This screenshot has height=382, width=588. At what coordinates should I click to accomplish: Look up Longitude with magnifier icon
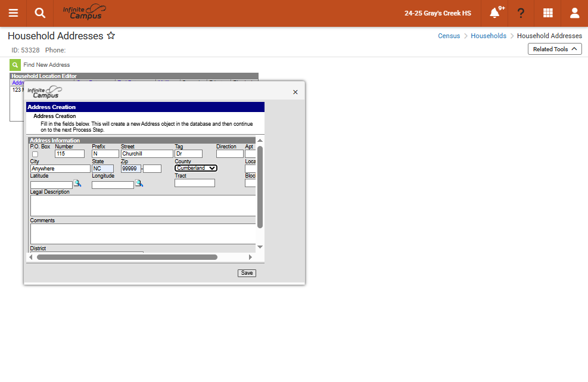click(139, 183)
